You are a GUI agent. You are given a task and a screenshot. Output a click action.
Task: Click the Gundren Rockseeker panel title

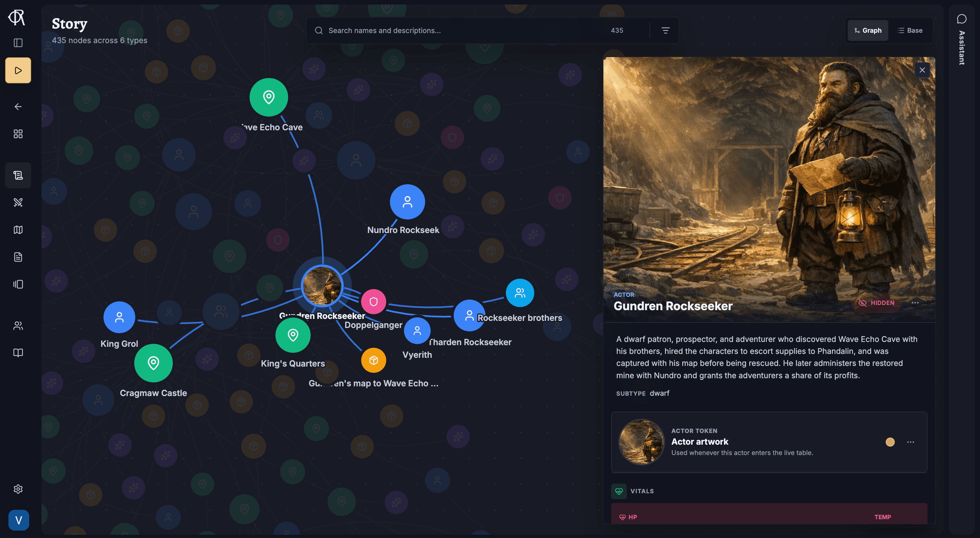click(673, 306)
